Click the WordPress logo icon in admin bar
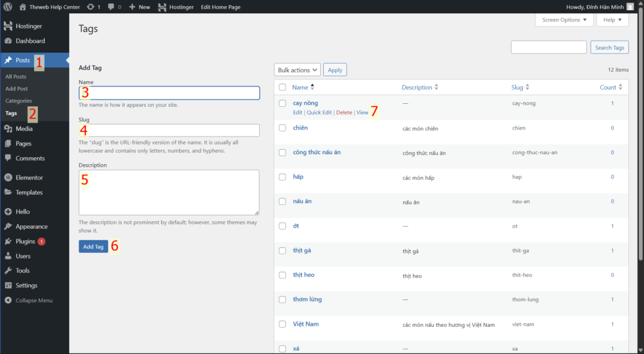This screenshot has width=644, height=354. click(x=8, y=7)
